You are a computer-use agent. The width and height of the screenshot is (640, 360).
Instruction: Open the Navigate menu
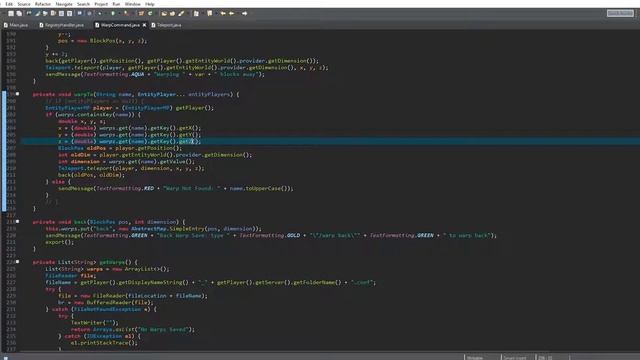pyautogui.click(x=64, y=4)
